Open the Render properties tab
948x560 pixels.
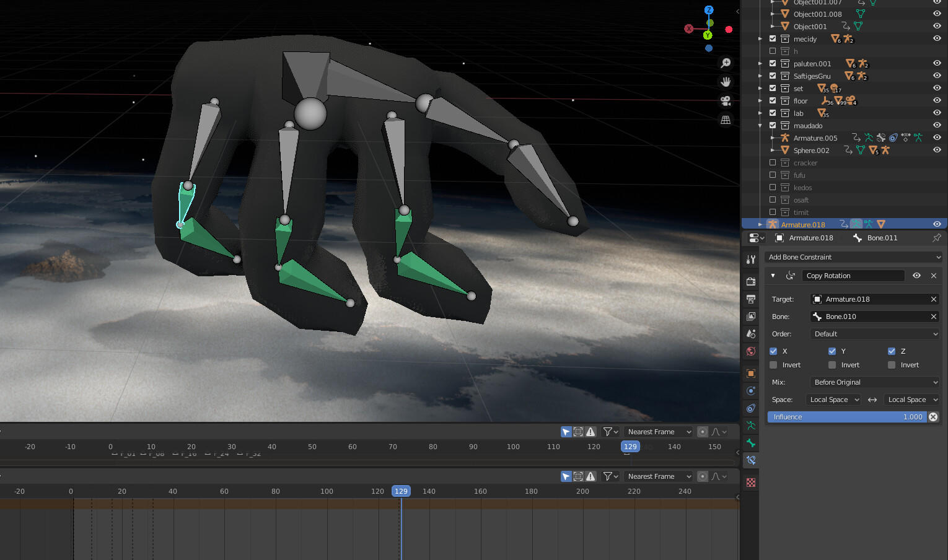coord(751,281)
